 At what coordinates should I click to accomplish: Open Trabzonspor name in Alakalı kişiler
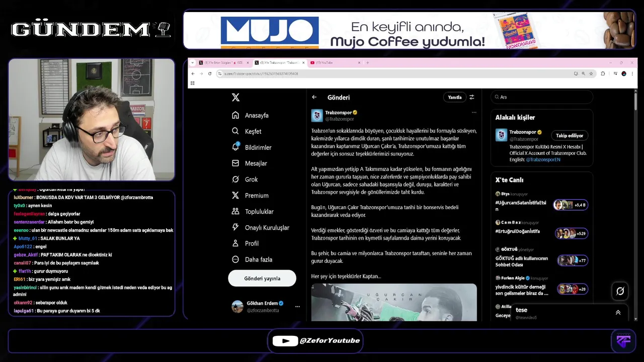[x=523, y=132]
